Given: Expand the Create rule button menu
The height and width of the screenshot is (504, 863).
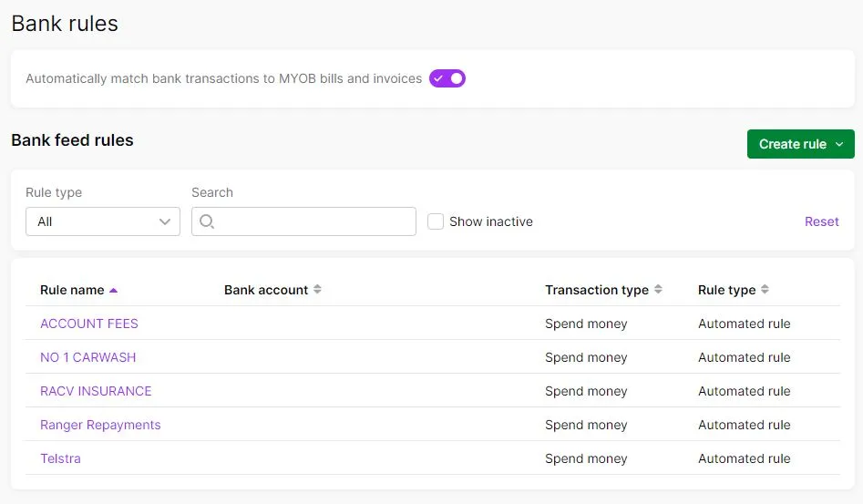Looking at the screenshot, I should coord(800,144).
